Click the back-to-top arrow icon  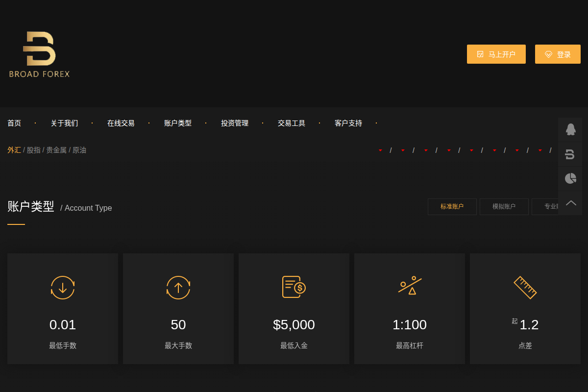pyautogui.click(x=570, y=203)
